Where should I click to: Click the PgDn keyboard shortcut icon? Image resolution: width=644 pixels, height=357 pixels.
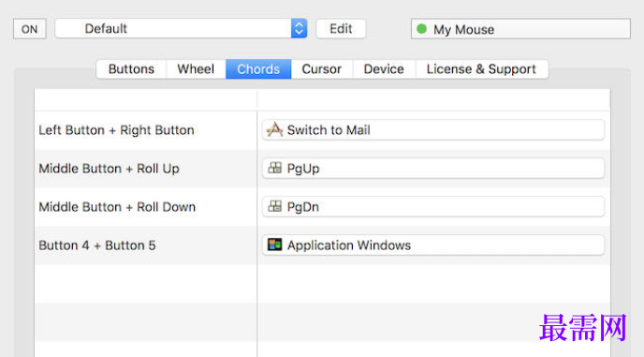[x=275, y=206]
